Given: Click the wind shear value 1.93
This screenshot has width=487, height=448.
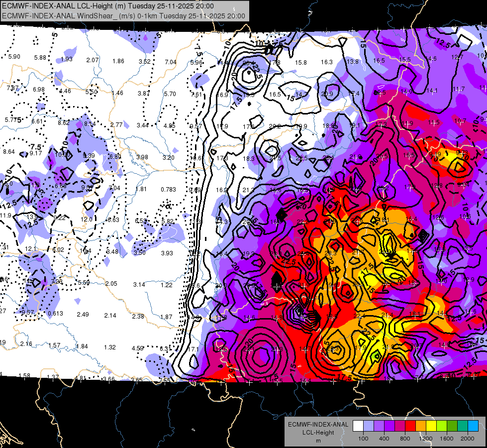Looking at the screenshot, I should pos(67,59).
